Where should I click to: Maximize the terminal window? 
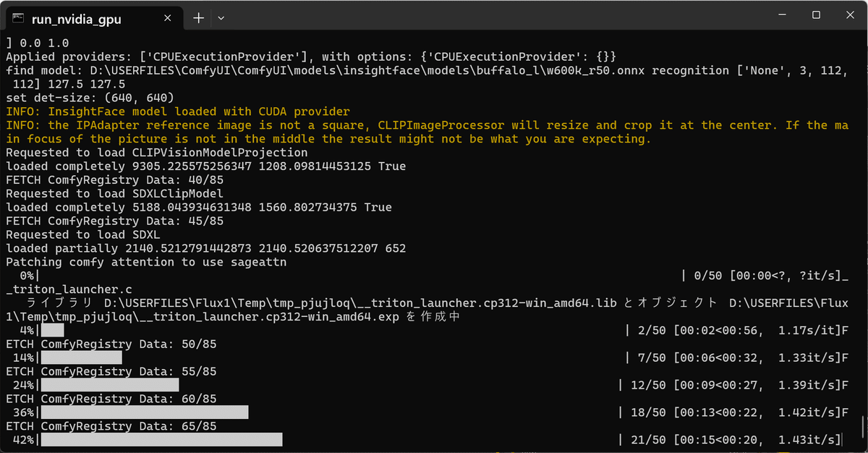(817, 14)
